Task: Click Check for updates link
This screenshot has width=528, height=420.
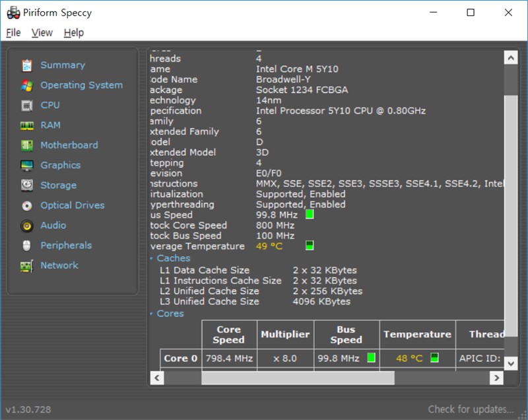Action: 471,409
